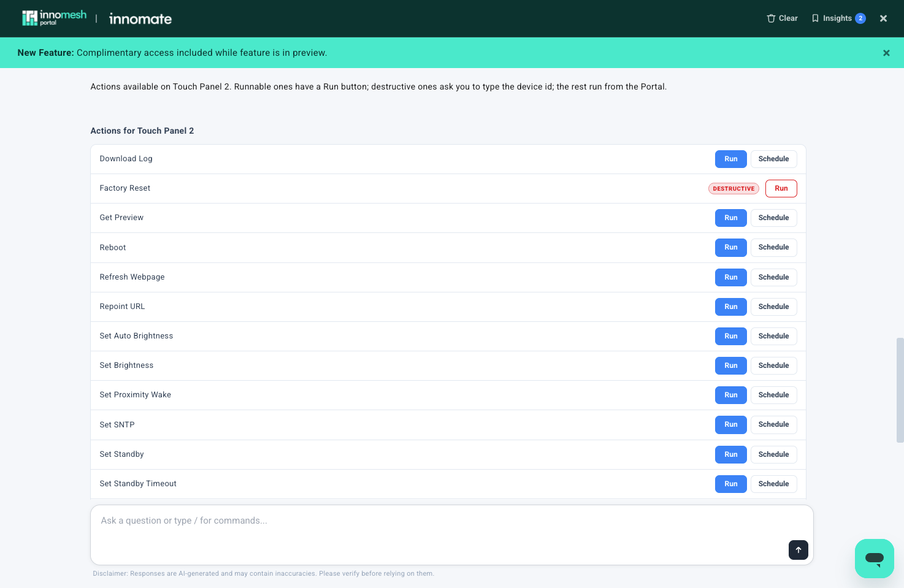Click the page vertical scrollbar
Viewport: 904px width, 588px height.
click(900, 389)
